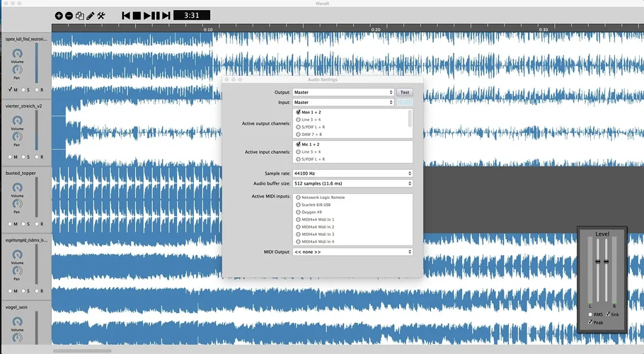644x354 pixels.
Task: Click the left Level slider handle
Action: (x=598, y=261)
